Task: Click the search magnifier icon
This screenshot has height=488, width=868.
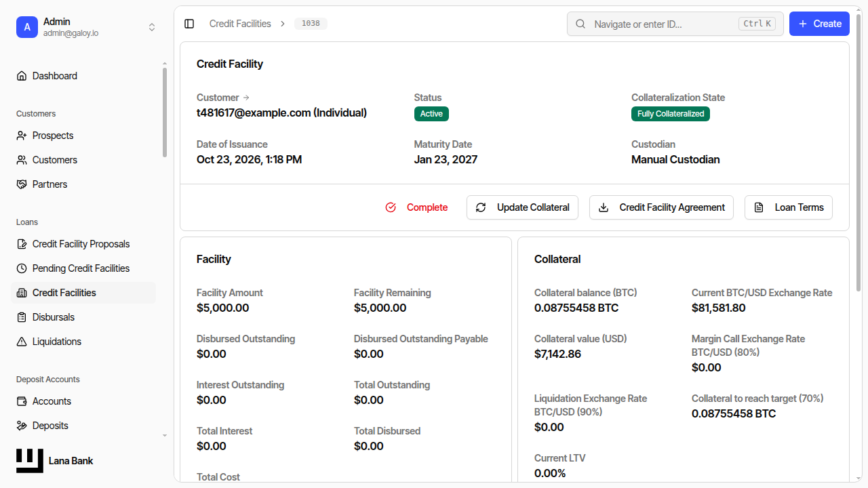Action: [x=580, y=24]
